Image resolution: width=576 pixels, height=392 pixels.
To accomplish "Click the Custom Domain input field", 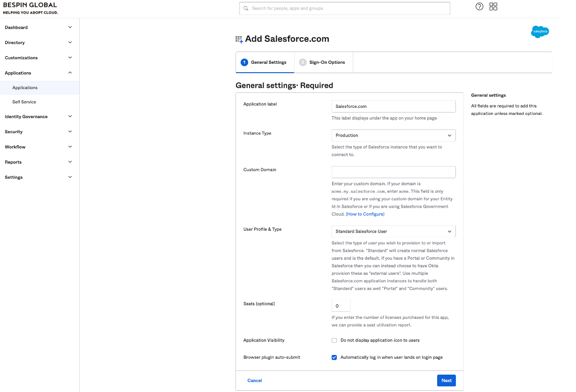I will coord(393,172).
